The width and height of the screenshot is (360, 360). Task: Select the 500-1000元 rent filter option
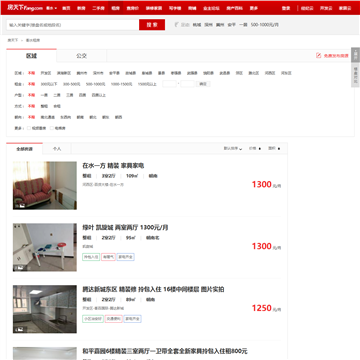[x=95, y=84]
